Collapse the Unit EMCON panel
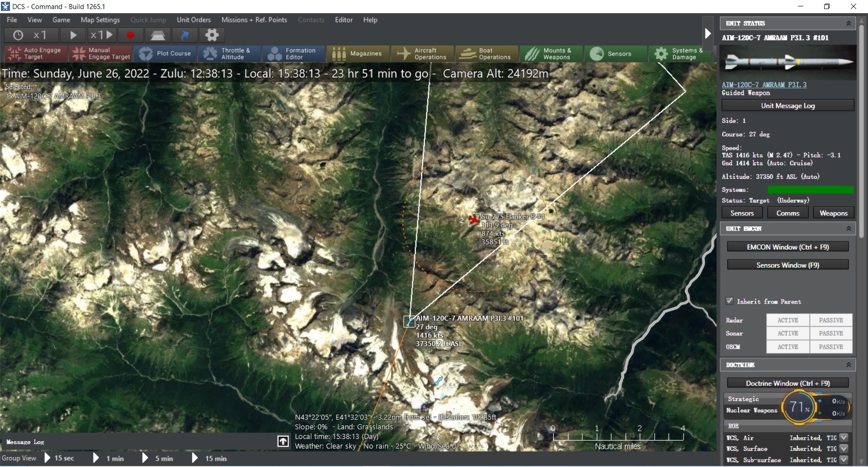The image size is (868, 467). pos(849,229)
